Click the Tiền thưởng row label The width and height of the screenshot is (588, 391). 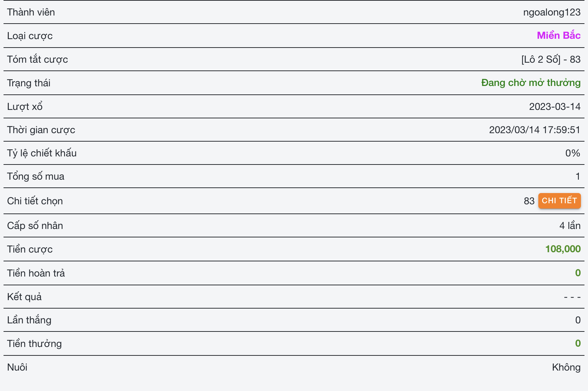tap(34, 343)
